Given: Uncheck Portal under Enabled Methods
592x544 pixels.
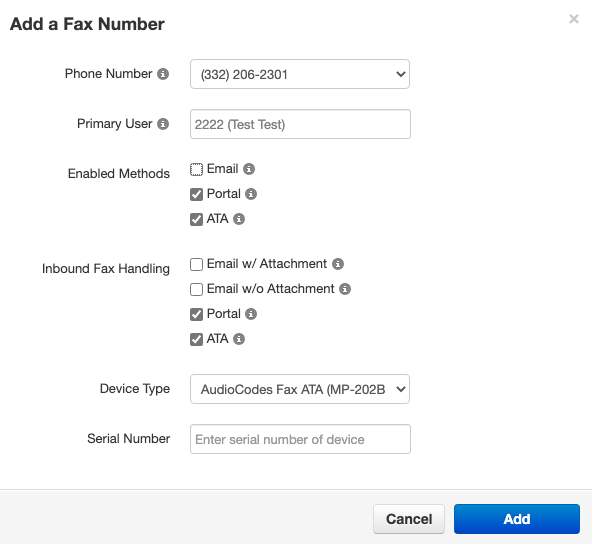Looking at the screenshot, I should (x=196, y=194).
